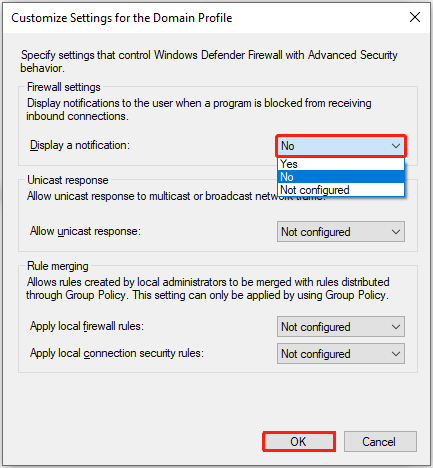The image size is (433, 468).
Task: Click the chevron arrow of notification dropdown
Action: [x=396, y=146]
